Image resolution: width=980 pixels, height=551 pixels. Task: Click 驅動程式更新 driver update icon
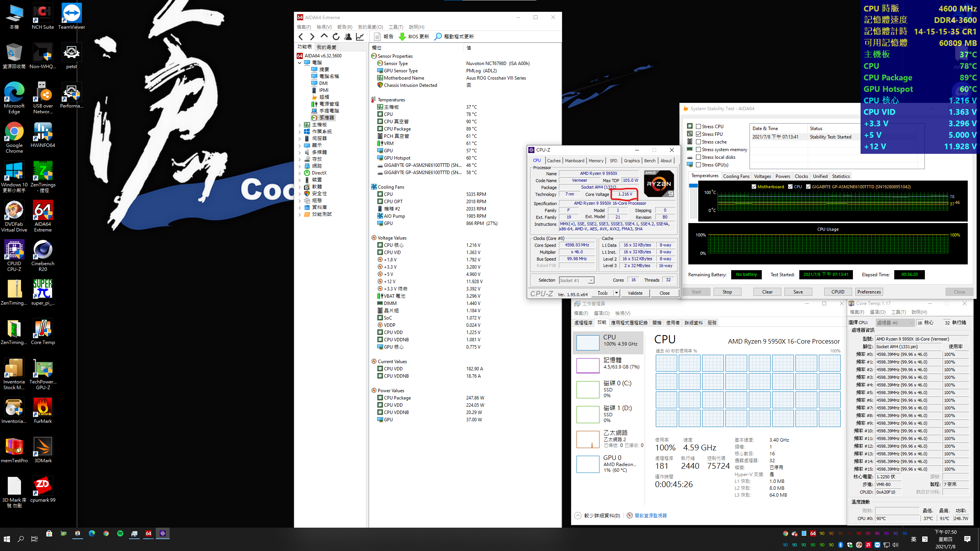point(438,37)
